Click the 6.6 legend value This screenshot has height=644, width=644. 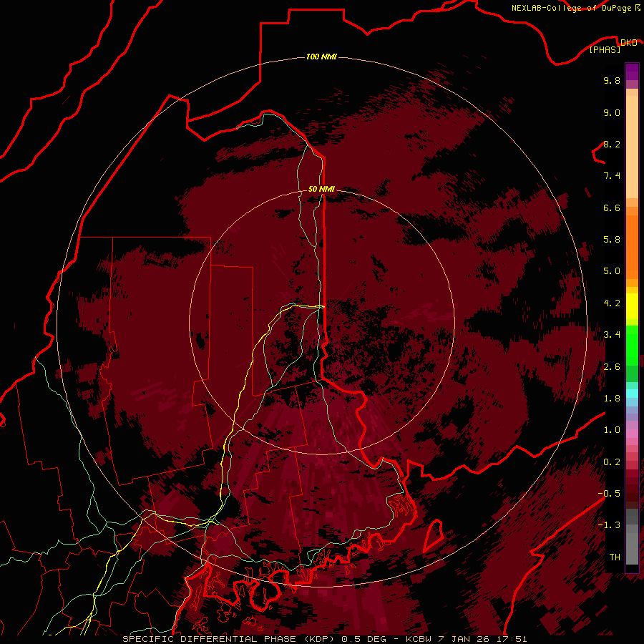coord(612,208)
